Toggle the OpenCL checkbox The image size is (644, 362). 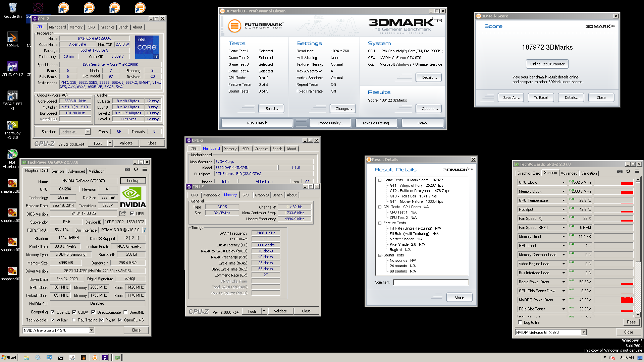(x=53, y=312)
